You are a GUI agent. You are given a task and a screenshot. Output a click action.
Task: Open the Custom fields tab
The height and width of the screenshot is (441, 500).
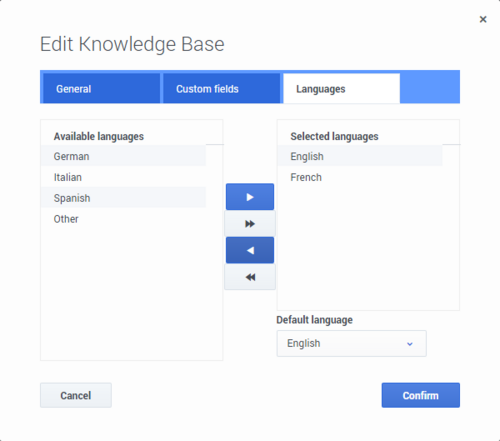point(221,89)
